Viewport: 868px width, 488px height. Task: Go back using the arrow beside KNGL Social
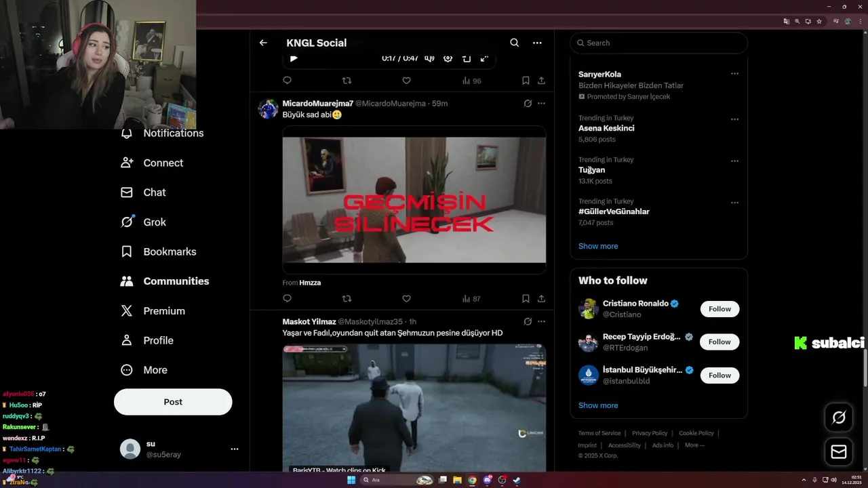point(263,43)
